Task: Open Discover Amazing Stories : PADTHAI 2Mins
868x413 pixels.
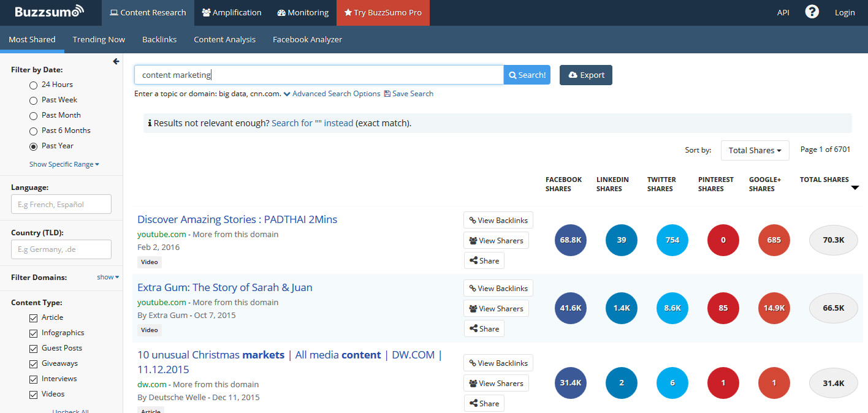Action: tap(237, 219)
